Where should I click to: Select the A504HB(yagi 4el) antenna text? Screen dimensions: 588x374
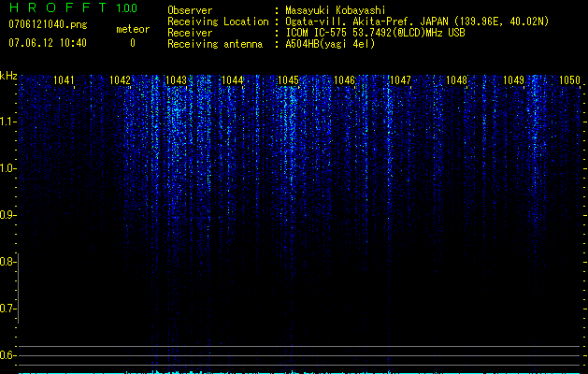[x=330, y=44]
